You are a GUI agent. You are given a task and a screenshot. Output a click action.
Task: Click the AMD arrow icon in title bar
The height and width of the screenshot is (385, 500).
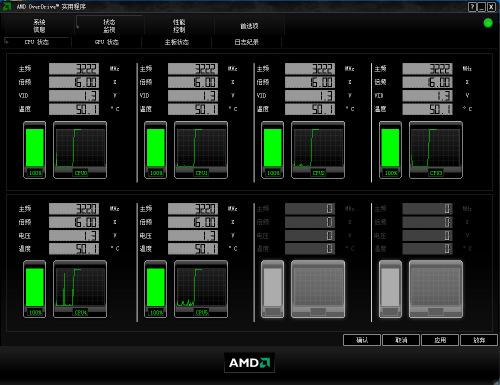point(7,6)
